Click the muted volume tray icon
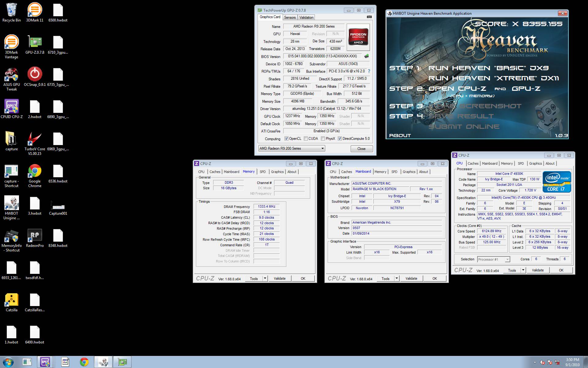This screenshot has width=588, height=368. (542, 362)
